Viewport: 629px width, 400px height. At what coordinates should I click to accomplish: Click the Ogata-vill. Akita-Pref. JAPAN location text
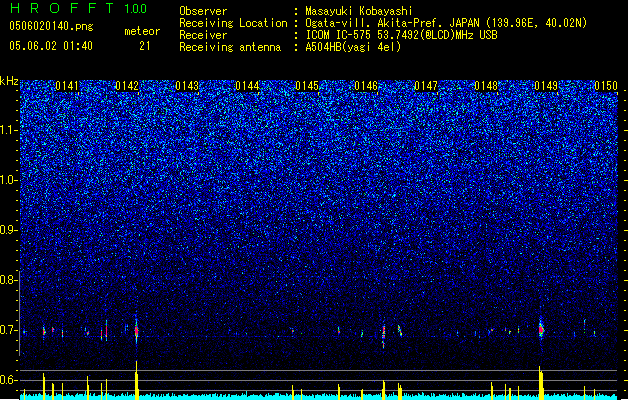446,23
